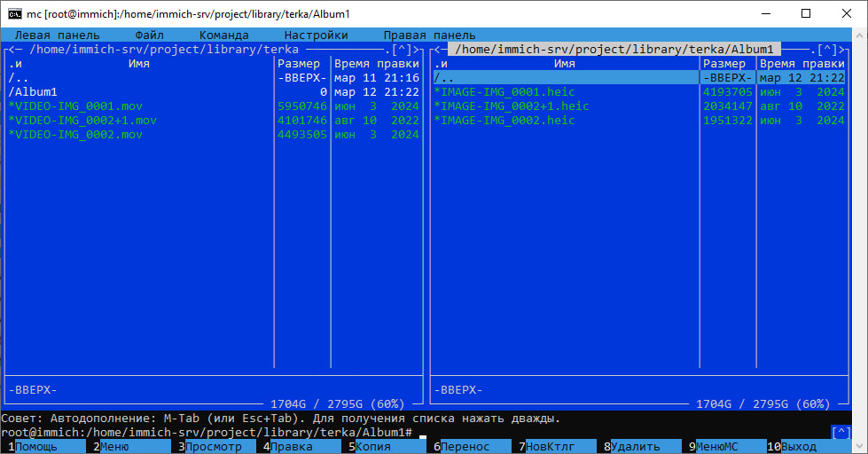868x454 pixels.
Task: Click the left panel -ВВЕРХ- mini status
Action: coord(33,390)
